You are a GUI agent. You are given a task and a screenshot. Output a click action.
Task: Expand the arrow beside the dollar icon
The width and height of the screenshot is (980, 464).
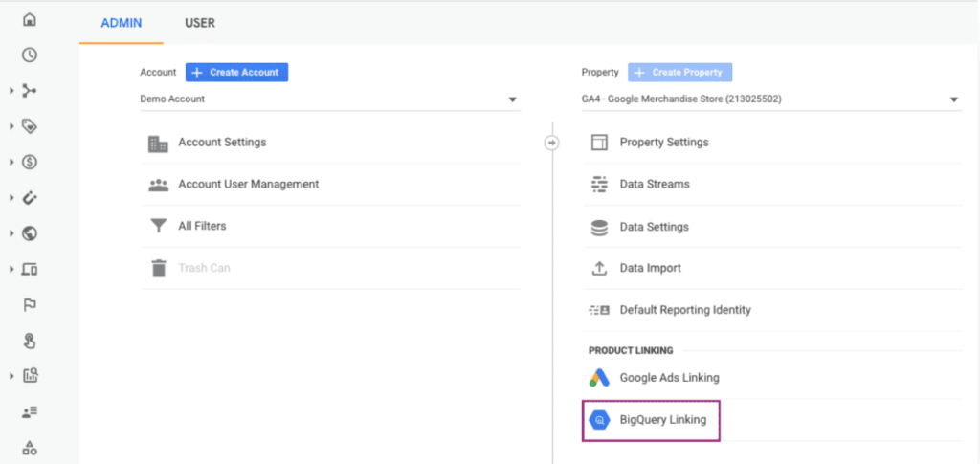click(11, 163)
